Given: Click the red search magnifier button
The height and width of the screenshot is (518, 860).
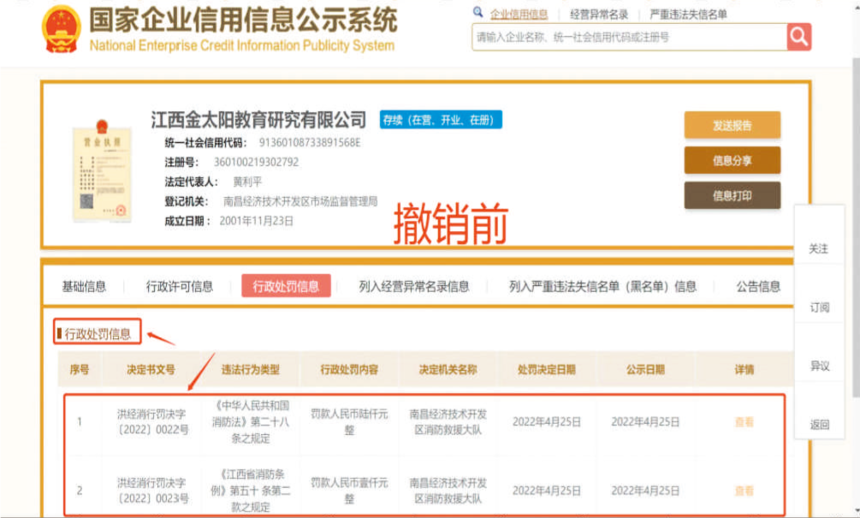Looking at the screenshot, I should click(799, 37).
